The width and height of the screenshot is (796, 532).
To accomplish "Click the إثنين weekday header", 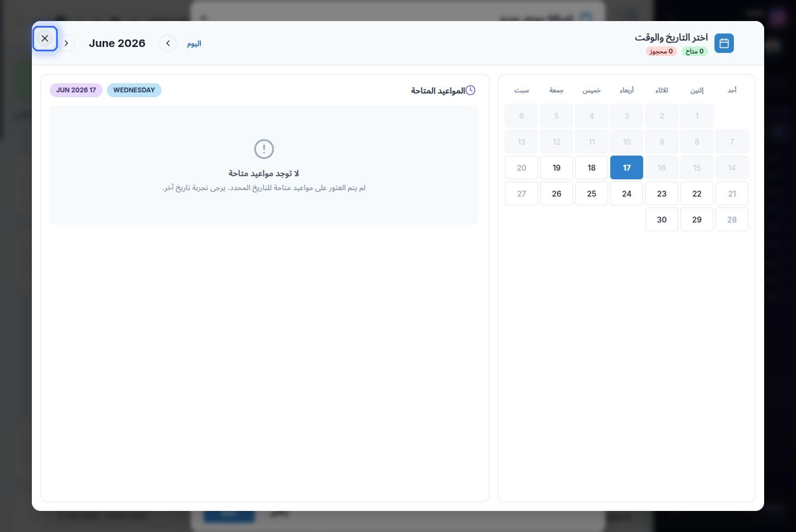I will pyautogui.click(x=697, y=90).
